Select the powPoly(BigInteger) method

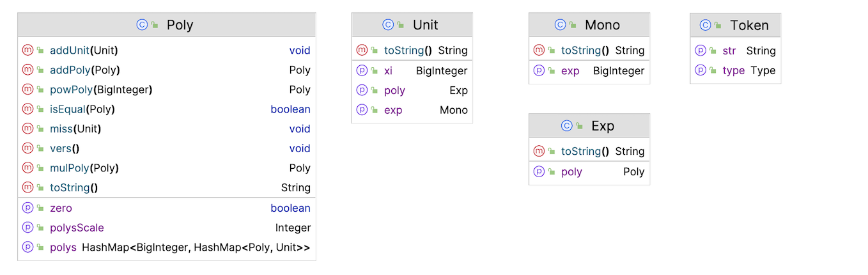tap(166, 90)
